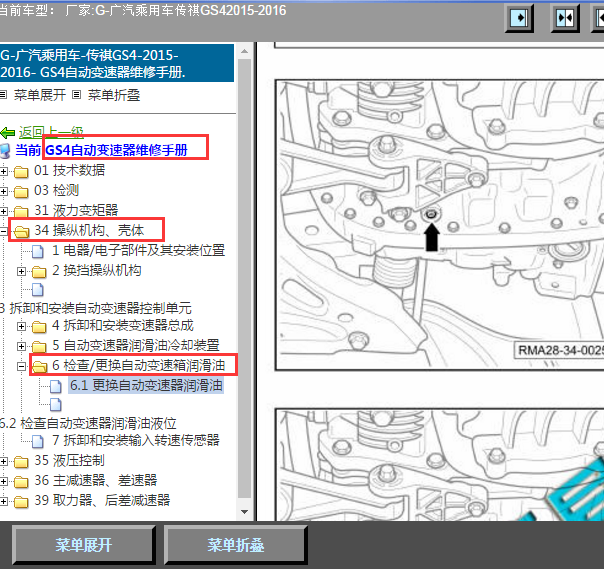Open 31 液力变矩器 chapter

click(76, 210)
